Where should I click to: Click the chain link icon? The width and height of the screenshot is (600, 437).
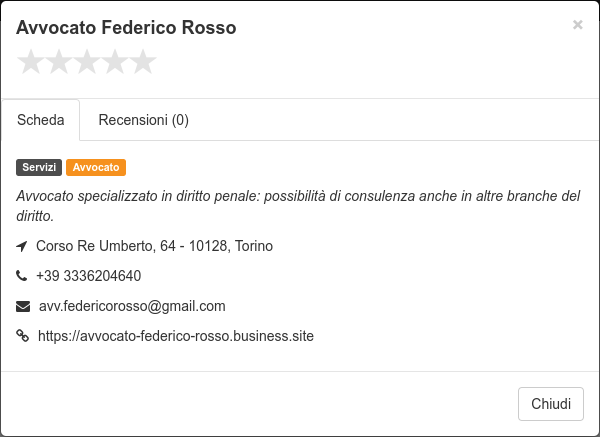point(22,336)
